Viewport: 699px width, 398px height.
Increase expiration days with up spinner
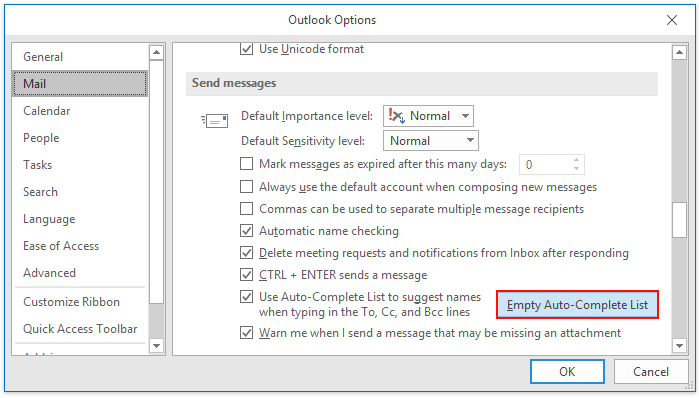pos(576,160)
